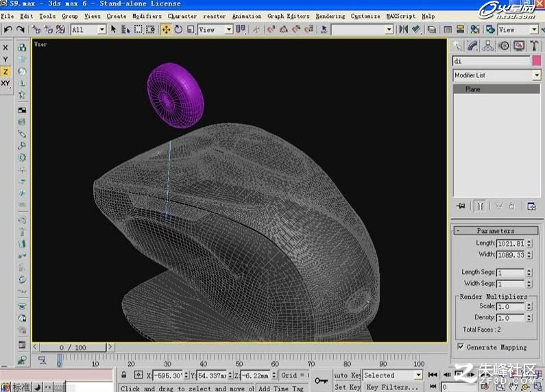The image size is (545, 392).
Task: Open the reference coordinate system View dropdown
Action: pyautogui.click(x=228, y=29)
